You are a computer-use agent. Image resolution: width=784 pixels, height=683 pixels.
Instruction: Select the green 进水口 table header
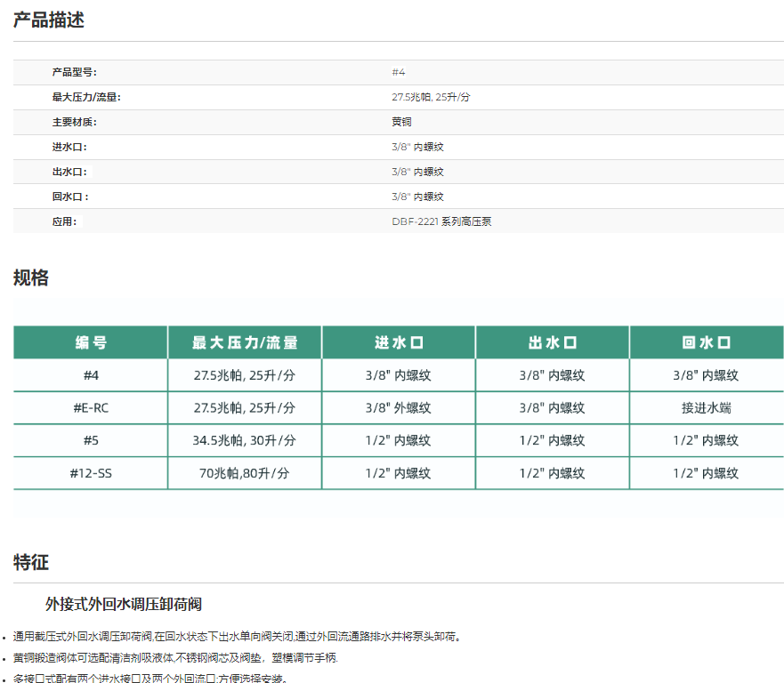(399, 342)
